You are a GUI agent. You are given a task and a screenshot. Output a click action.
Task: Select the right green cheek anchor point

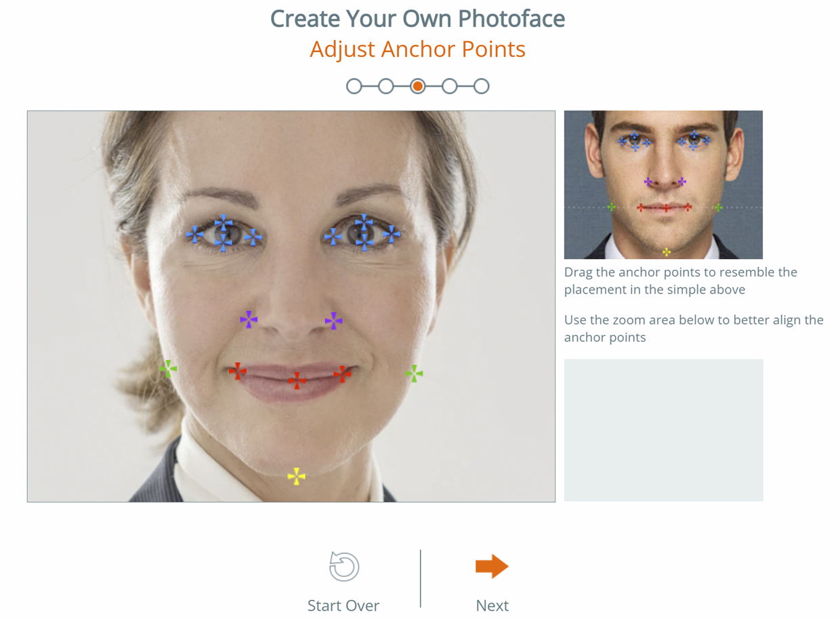point(414,374)
